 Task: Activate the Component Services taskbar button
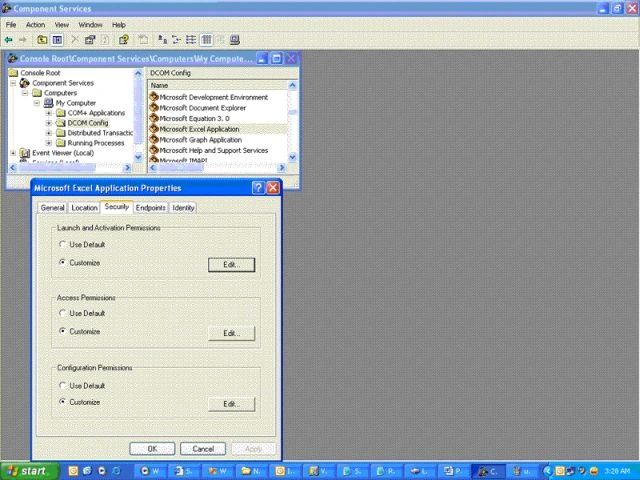point(488,471)
